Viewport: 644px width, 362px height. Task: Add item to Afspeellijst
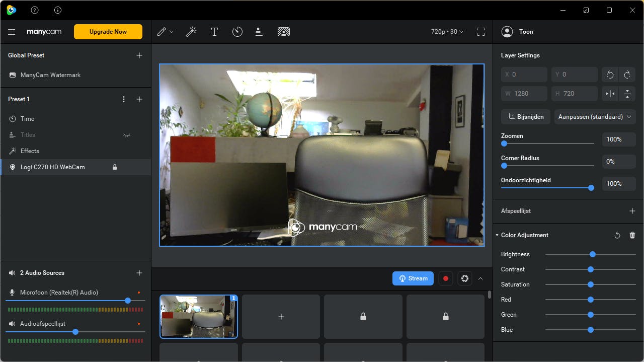click(632, 211)
